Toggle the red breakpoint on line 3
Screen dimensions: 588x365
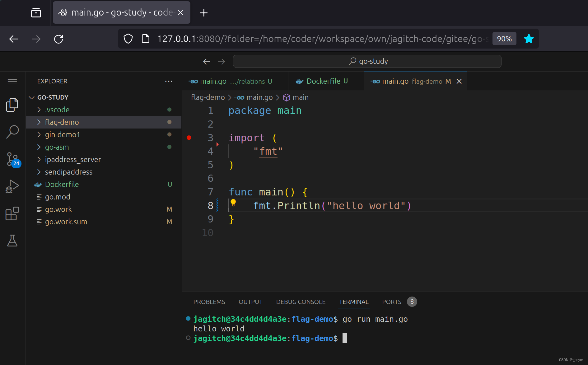pyautogui.click(x=189, y=138)
